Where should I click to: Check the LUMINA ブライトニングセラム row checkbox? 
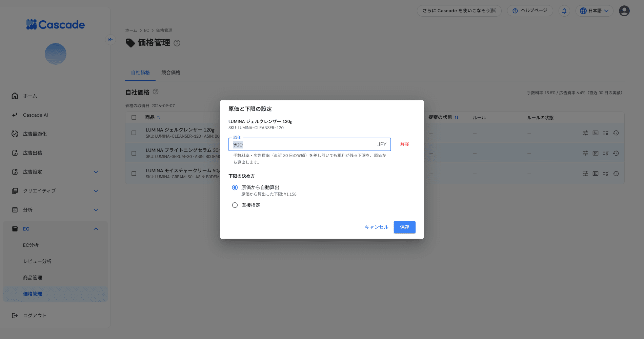point(134,153)
